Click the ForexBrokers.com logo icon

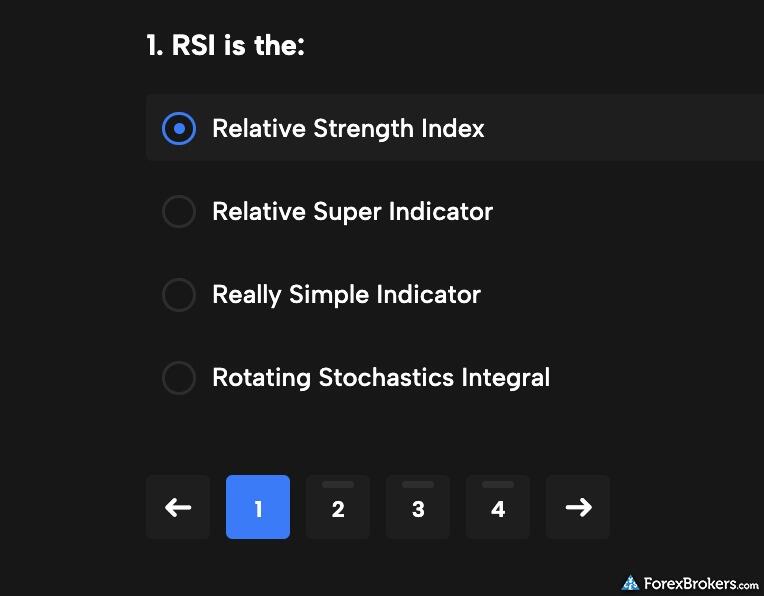[630, 583]
